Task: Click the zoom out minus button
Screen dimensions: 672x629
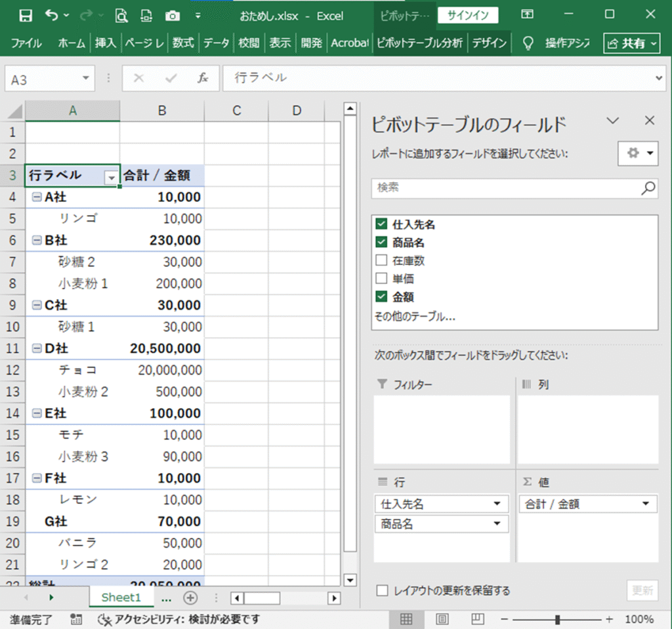Action: pos(505,620)
